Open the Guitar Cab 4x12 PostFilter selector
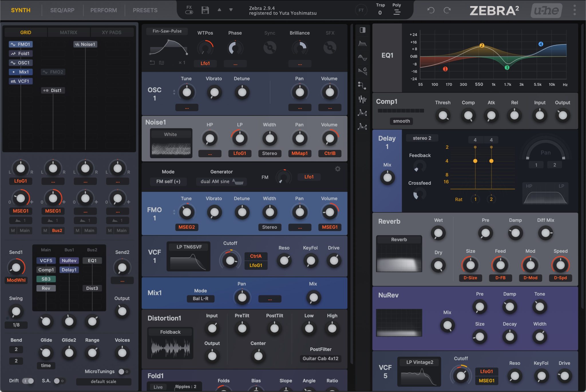Viewport: 586px width, 392px height. coord(320,359)
